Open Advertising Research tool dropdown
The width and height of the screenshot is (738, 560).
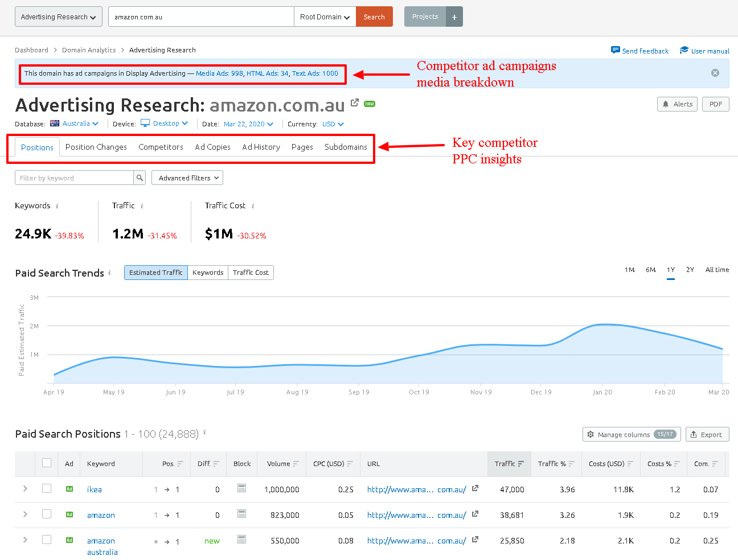pos(59,17)
